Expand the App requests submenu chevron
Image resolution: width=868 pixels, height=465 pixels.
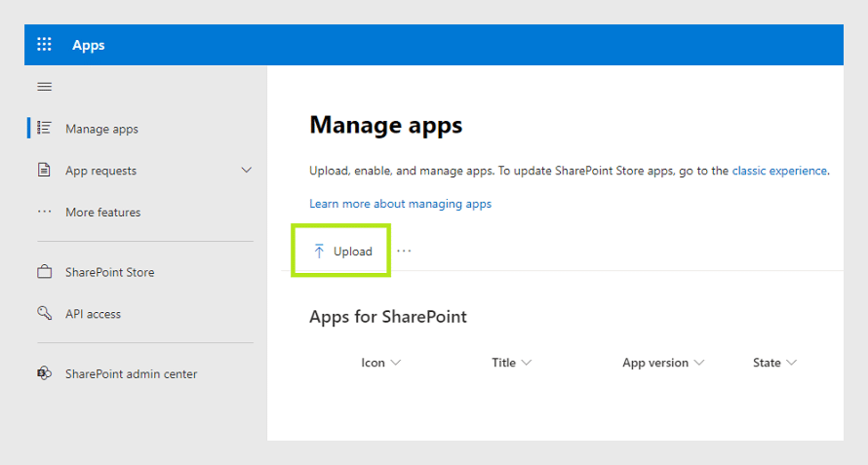pos(247,170)
